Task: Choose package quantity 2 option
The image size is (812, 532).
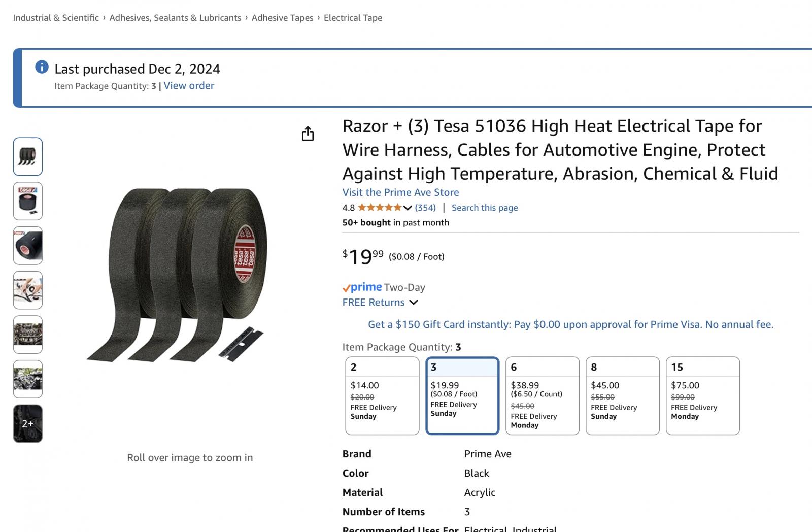Action: [382, 395]
